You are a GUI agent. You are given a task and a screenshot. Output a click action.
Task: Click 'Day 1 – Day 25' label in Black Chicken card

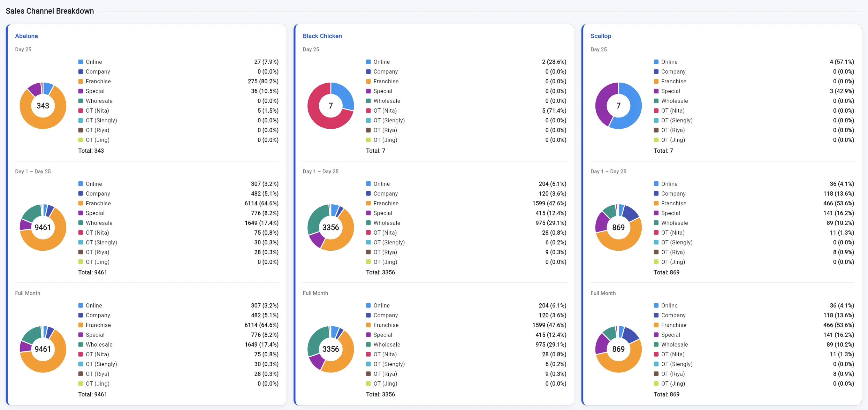pos(320,172)
